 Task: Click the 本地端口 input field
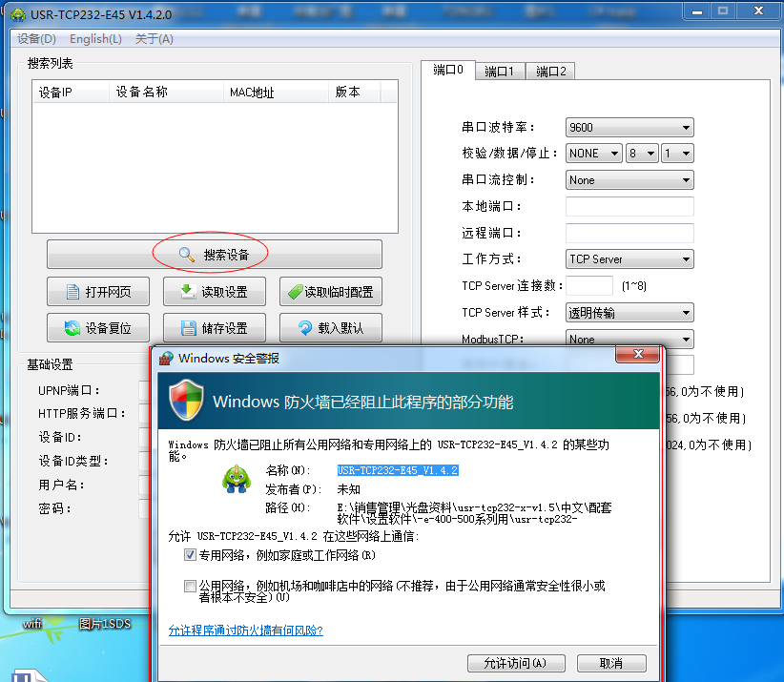click(x=629, y=207)
